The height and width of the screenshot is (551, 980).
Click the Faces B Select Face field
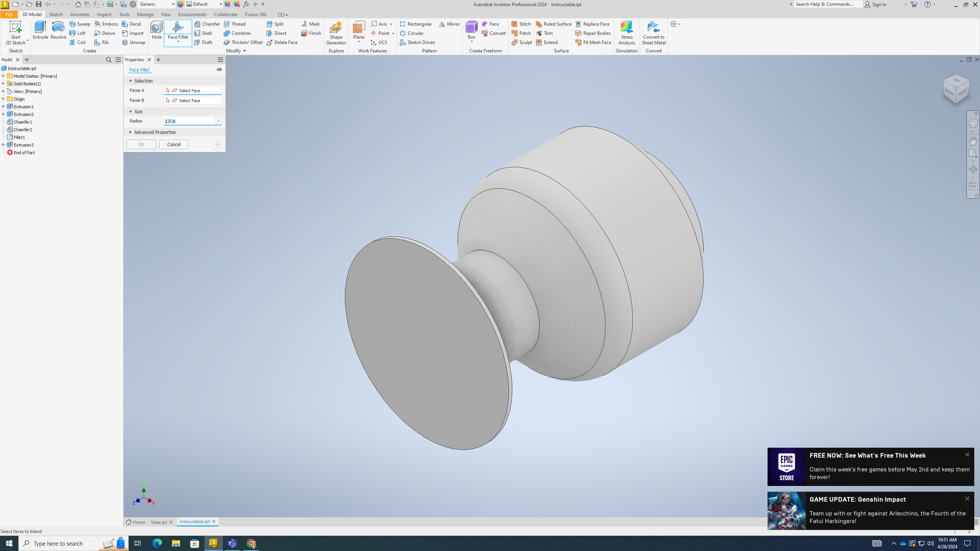193,100
